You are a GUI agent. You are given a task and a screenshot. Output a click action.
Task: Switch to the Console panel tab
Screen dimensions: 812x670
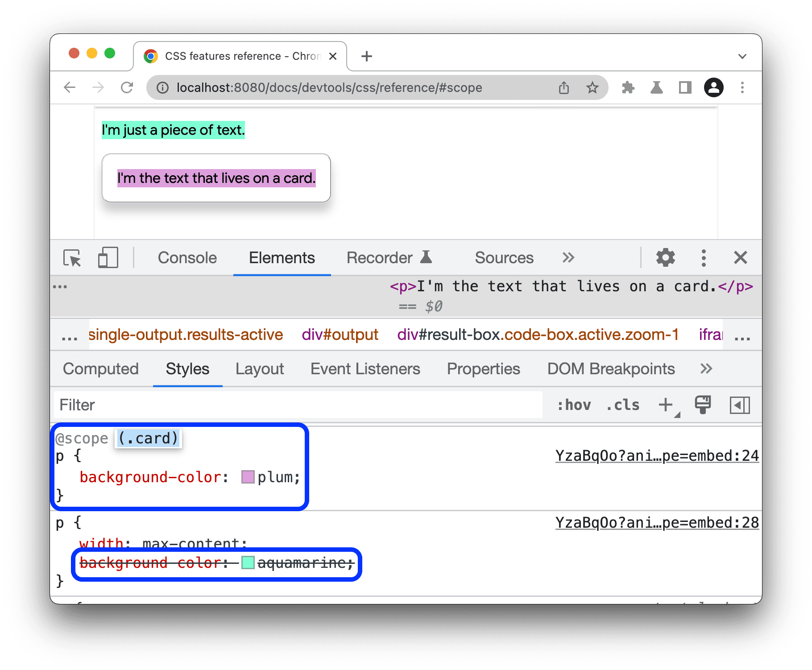click(x=187, y=258)
